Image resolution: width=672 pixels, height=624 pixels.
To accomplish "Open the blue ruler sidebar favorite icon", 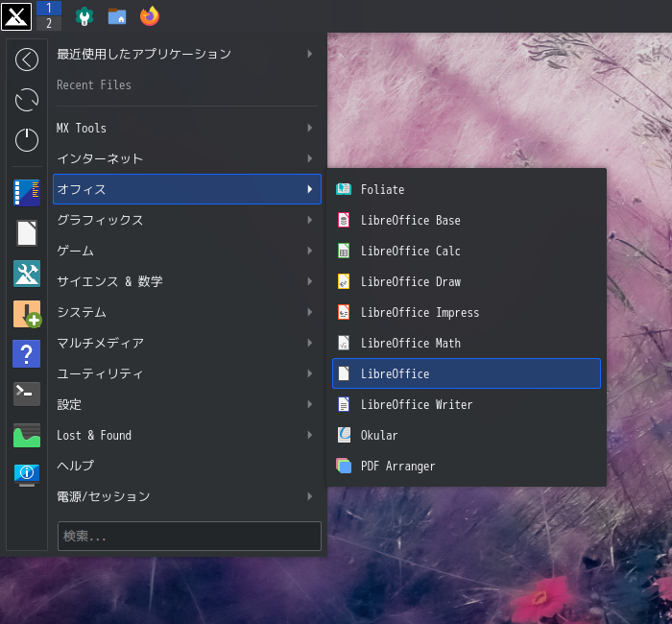I will [x=27, y=193].
